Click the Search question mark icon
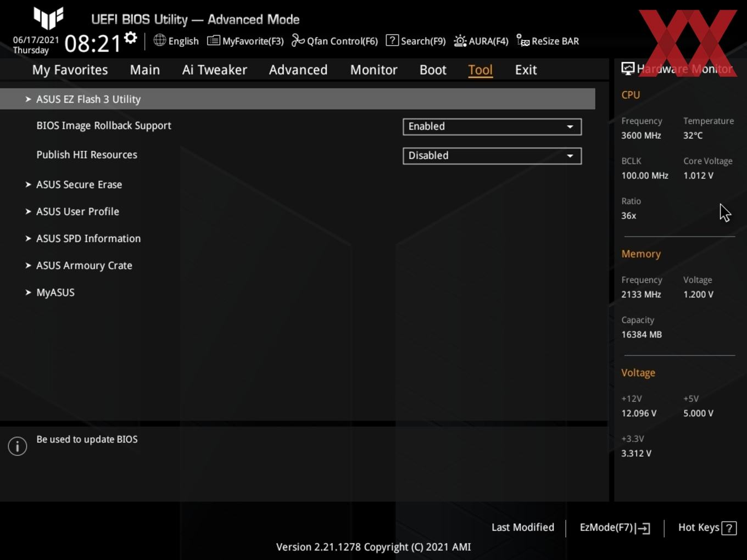 click(392, 40)
